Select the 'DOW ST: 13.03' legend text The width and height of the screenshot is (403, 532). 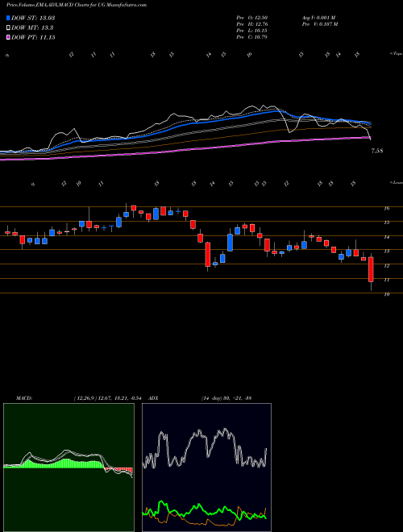(x=33, y=18)
